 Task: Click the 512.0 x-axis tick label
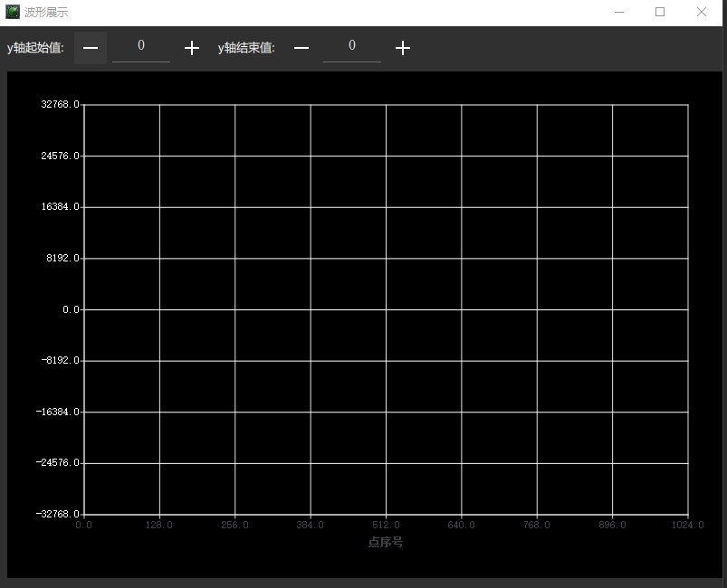click(386, 525)
